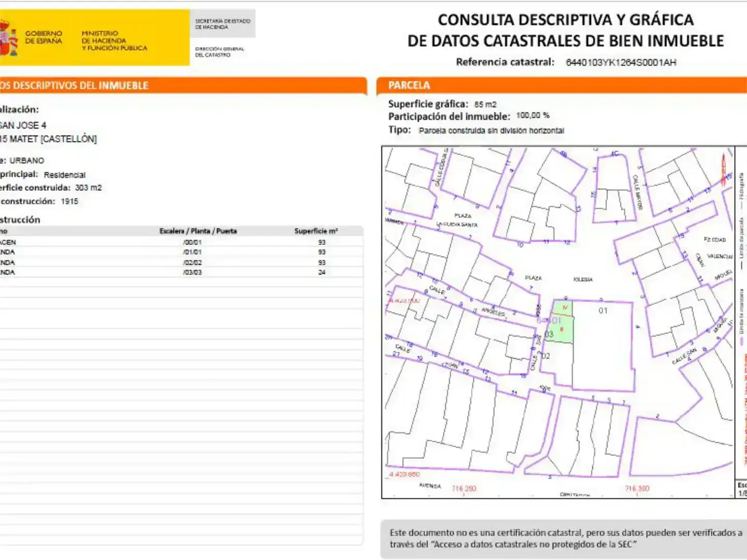Click the green highlighted parcel on the map

click(561, 321)
